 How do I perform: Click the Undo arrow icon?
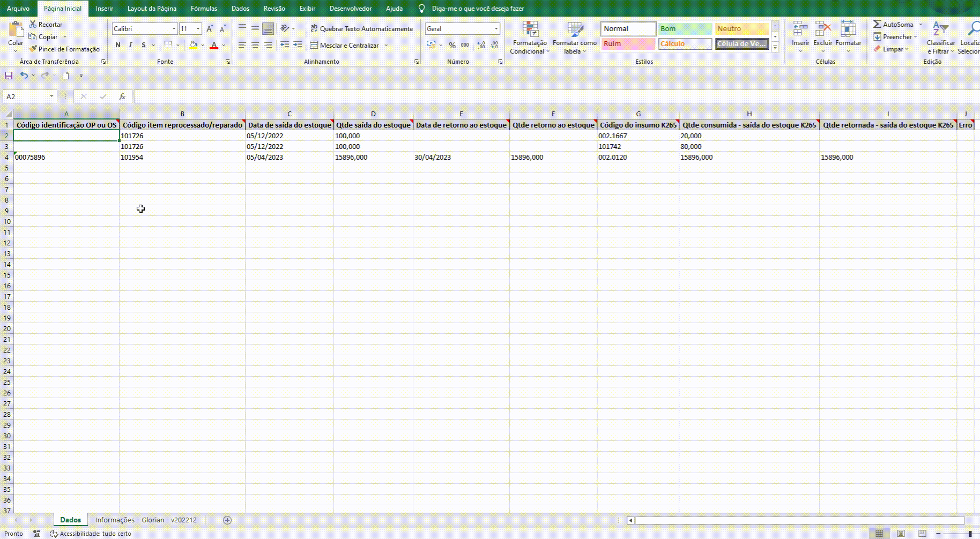[x=24, y=76]
